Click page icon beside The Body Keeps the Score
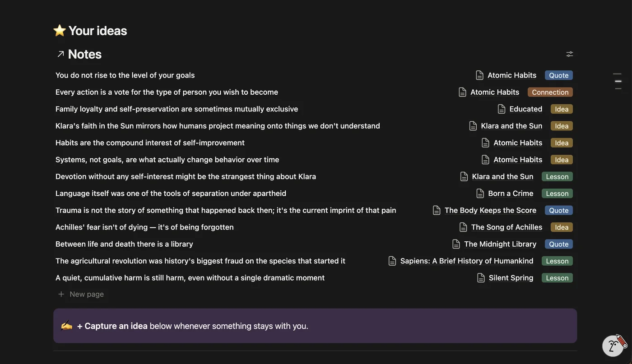632x364 pixels. coord(437,210)
